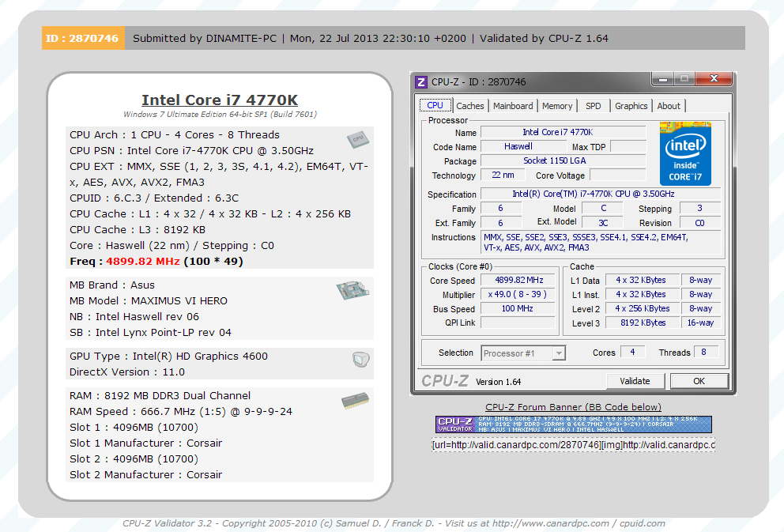Click the CPU-Z Validator copyright footer text
Viewport: 784px width, 532px height.
click(x=394, y=523)
